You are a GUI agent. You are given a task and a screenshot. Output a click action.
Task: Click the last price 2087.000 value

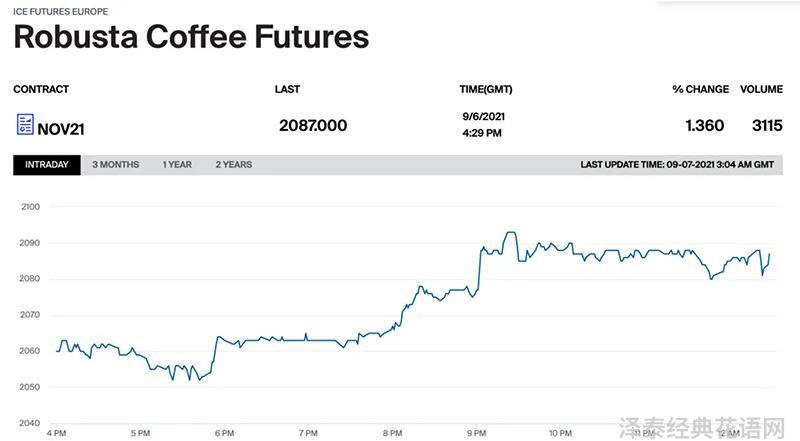coord(313,126)
